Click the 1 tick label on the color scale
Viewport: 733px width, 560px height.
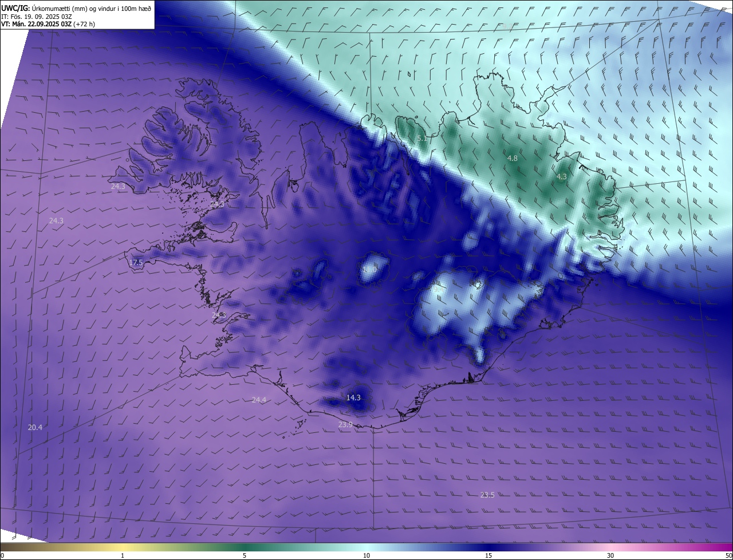[123, 555]
